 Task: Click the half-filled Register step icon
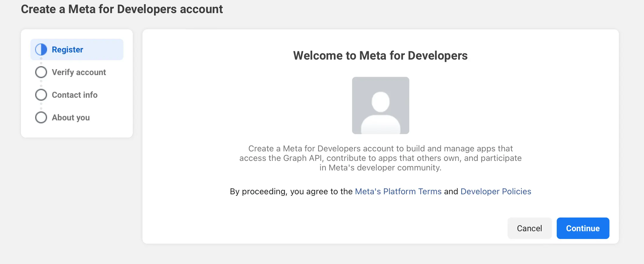click(41, 49)
